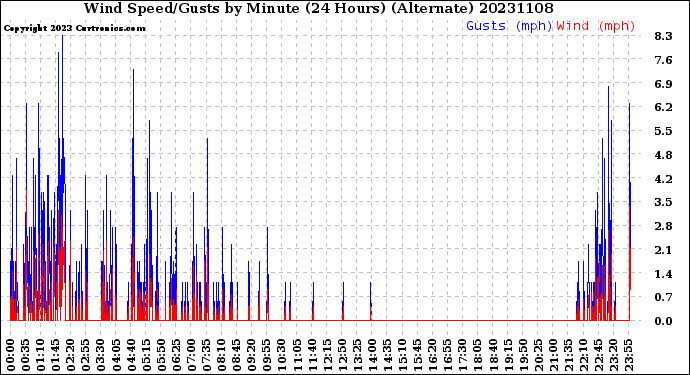Screen dimensions: 690x375
Task: Click the 13:25 time axis label
Action: (x=357, y=355)
